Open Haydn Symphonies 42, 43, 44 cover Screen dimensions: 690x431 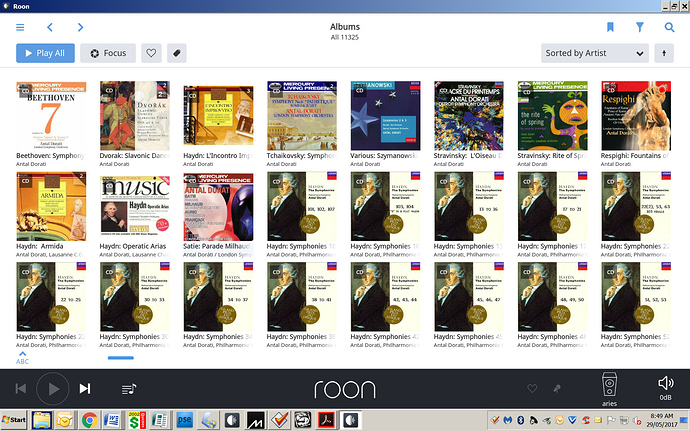[385, 297]
